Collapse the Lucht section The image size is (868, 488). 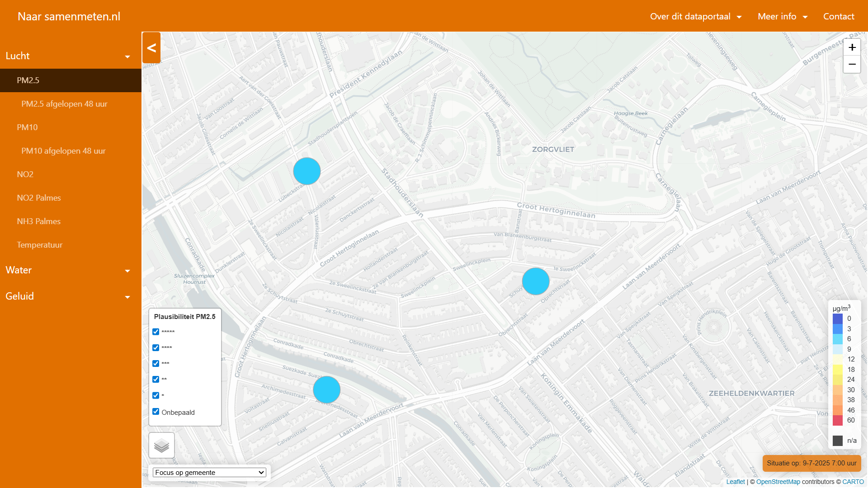71,56
